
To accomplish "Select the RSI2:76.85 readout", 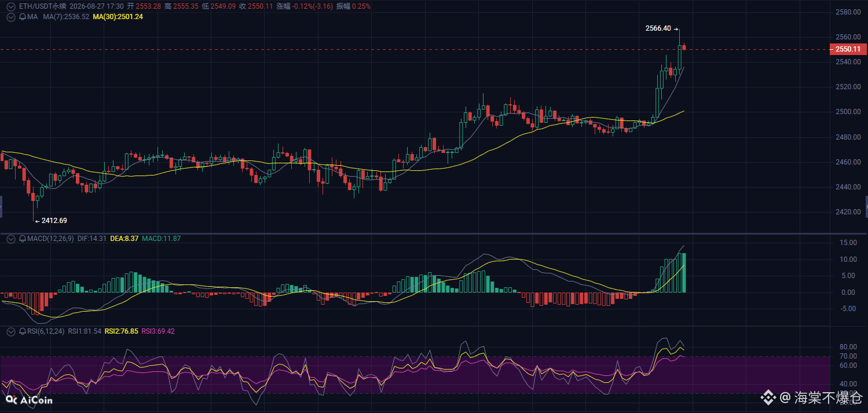I will 121,332.
